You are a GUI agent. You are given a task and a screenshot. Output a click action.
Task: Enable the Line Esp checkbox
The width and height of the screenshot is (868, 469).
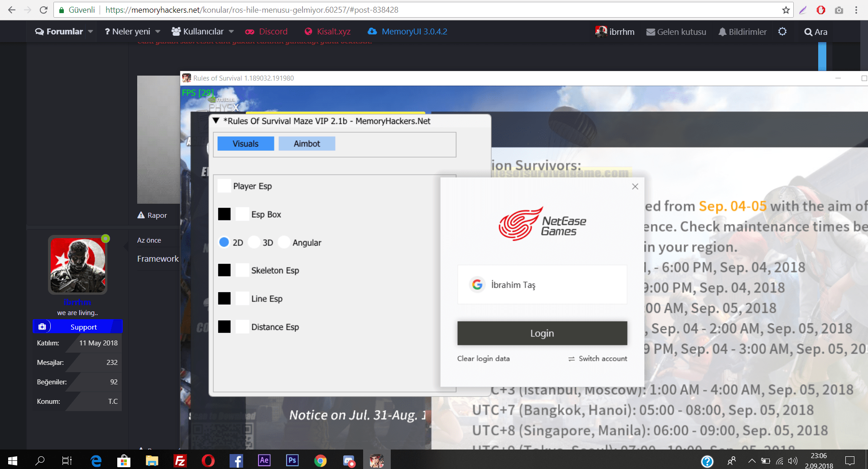click(x=242, y=298)
